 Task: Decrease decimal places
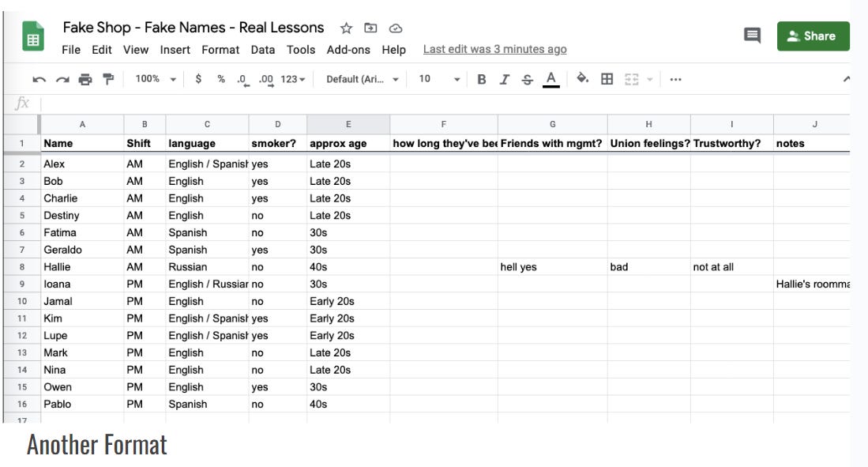[x=243, y=79]
